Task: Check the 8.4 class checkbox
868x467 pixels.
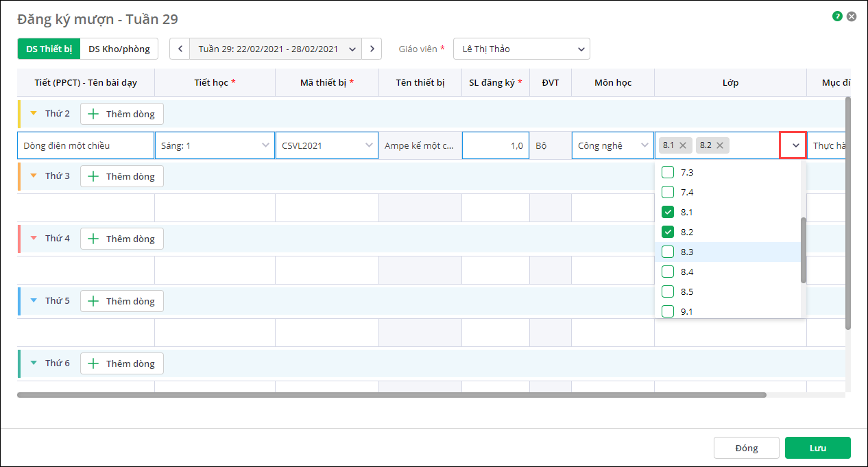Action: (x=668, y=272)
